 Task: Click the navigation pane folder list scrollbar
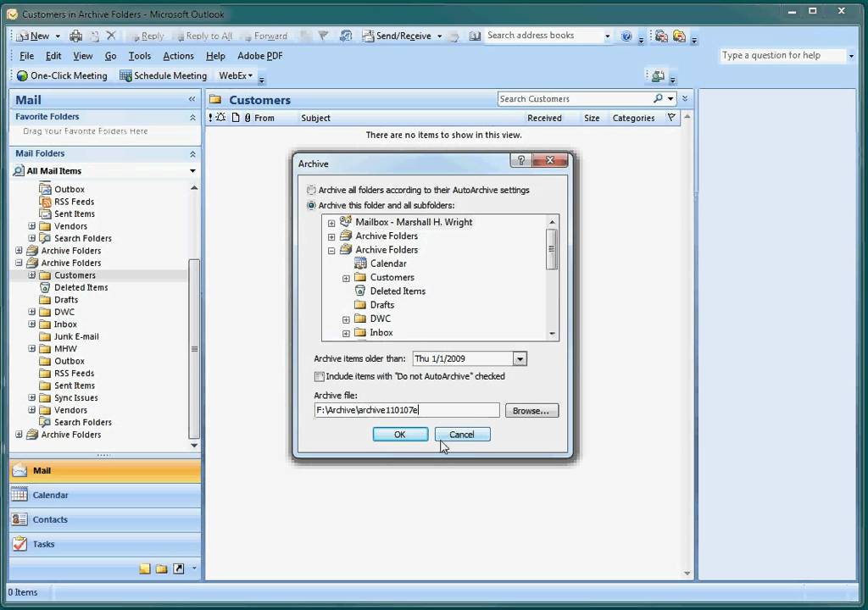pyautogui.click(x=194, y=349)
